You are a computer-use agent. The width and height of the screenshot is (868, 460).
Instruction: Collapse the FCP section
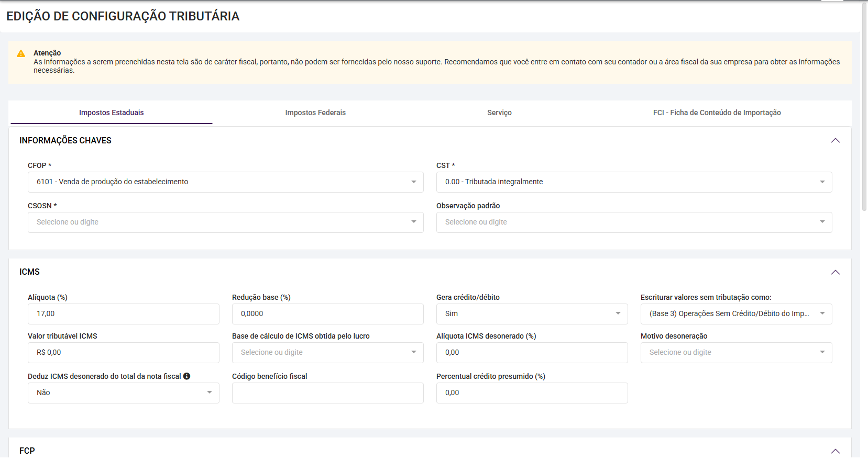(835, 451)
